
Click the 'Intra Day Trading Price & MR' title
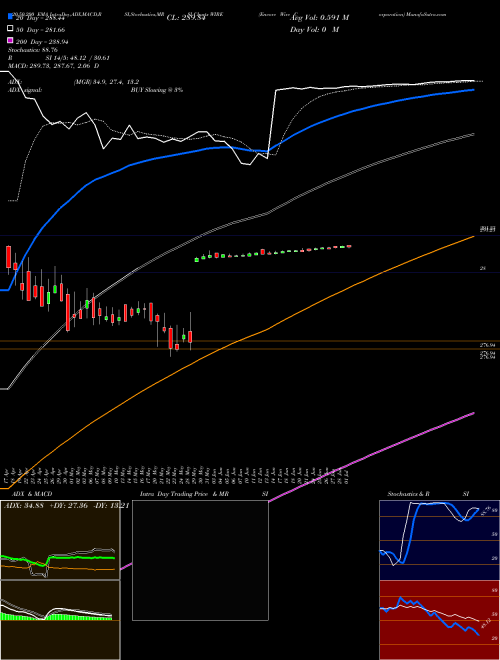(x=184, y=494)
